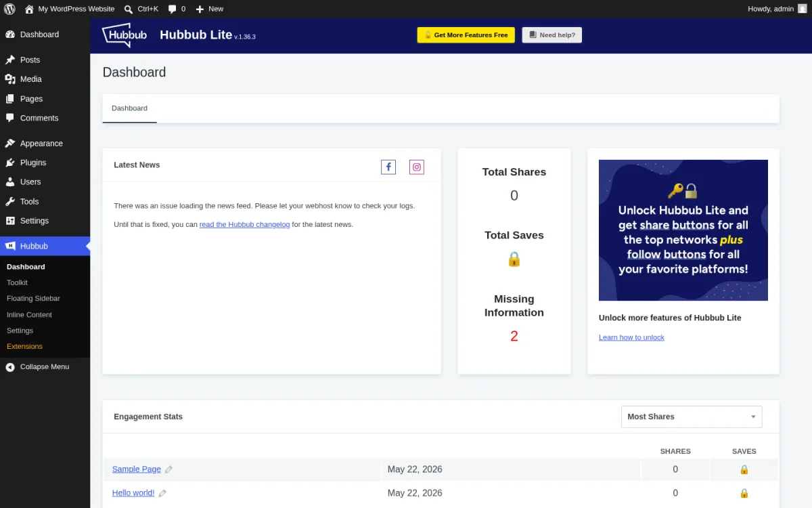Select the Dashboard tab
812x508 pixels.
[129, 108]
